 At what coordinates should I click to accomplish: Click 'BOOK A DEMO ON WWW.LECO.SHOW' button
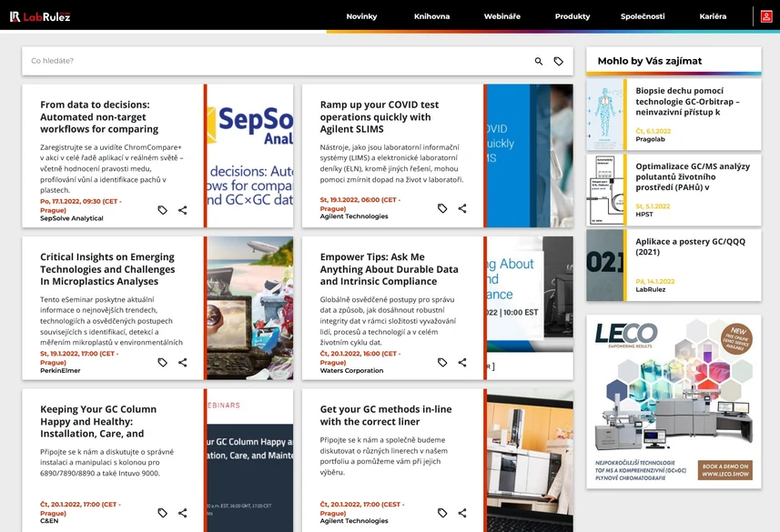pos(725,470)
